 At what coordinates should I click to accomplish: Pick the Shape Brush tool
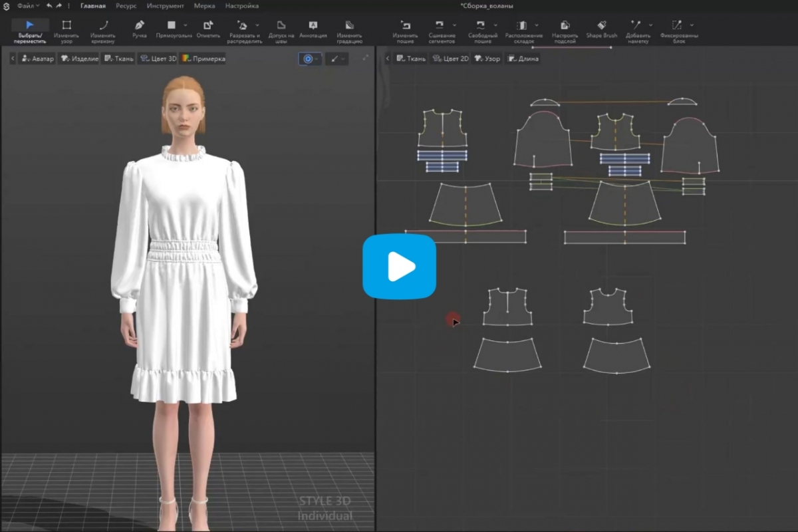(x=602, y=29)
